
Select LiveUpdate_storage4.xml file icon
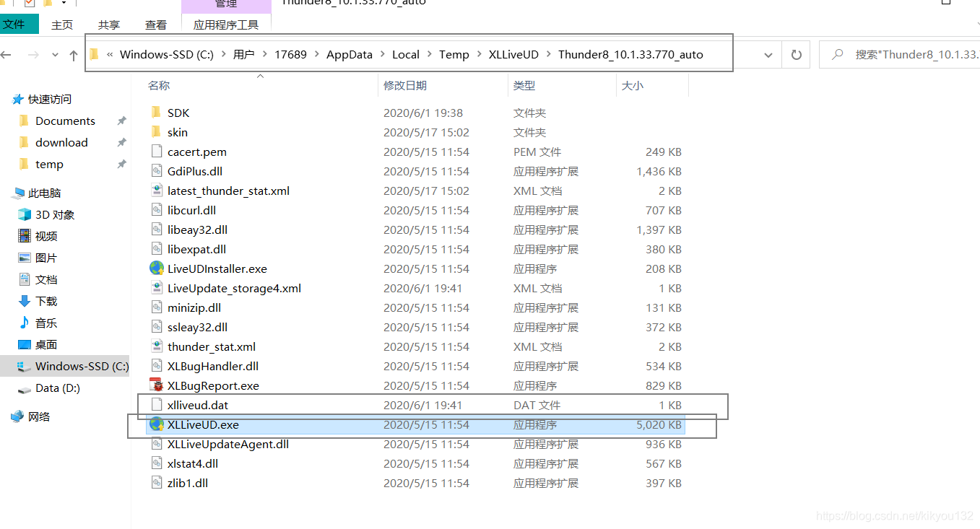[x=156, y=288]
